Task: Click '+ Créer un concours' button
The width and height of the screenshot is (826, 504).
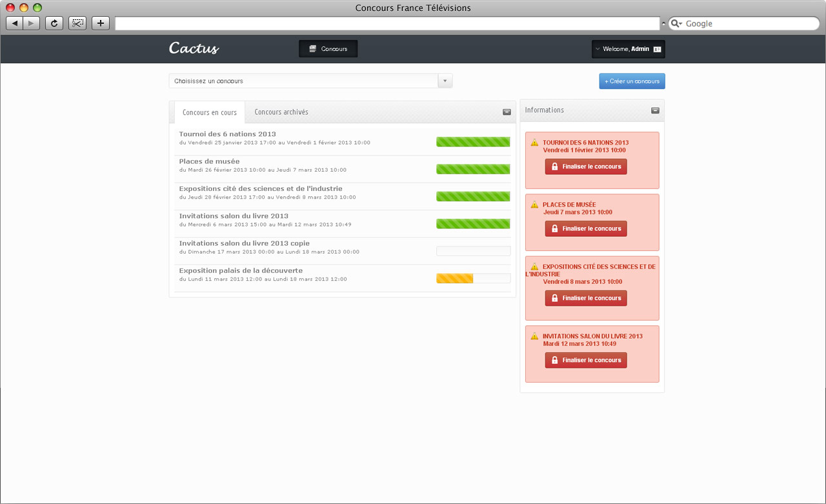Action: coord(632,81)
